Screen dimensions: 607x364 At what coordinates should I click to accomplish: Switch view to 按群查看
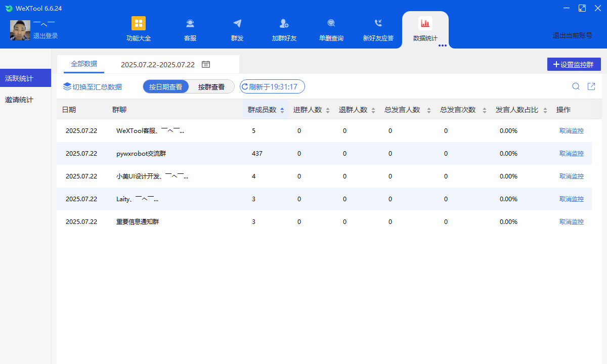[x=211, y=86]
